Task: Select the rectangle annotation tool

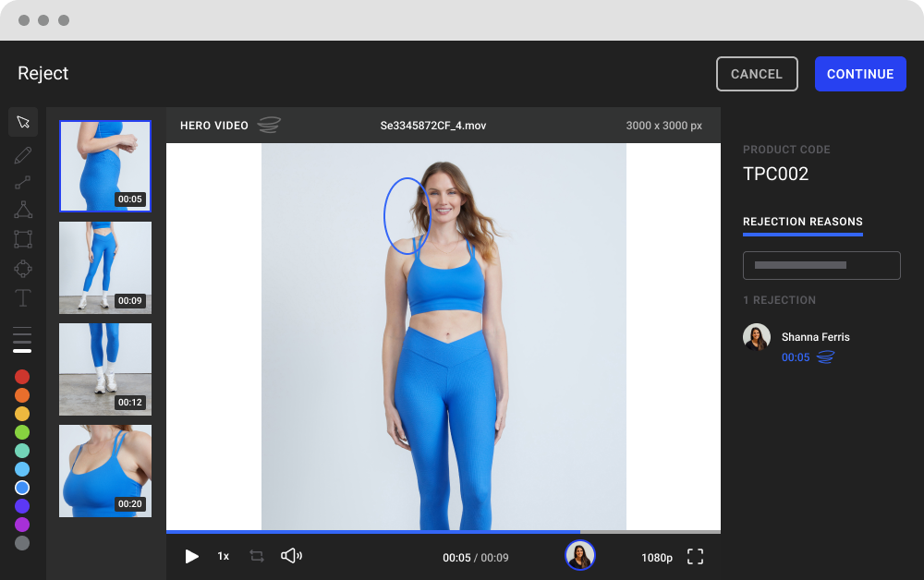Action: coord(23,239)
